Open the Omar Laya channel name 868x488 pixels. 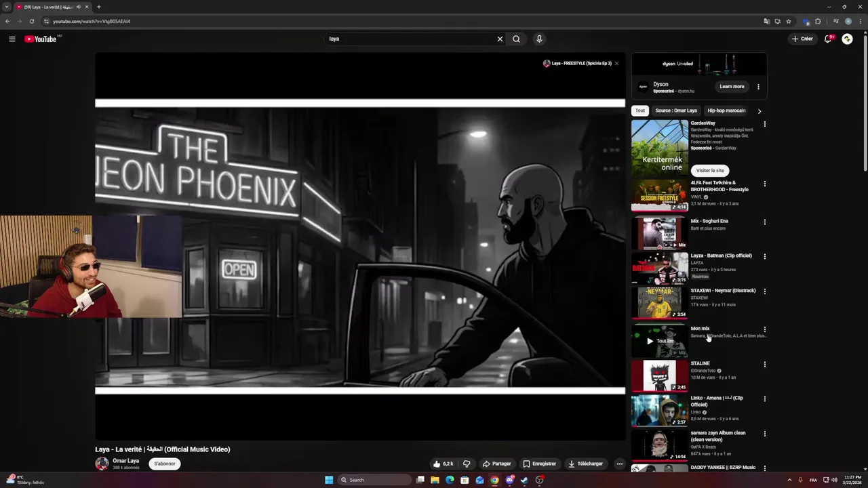(x=125, y=461)
